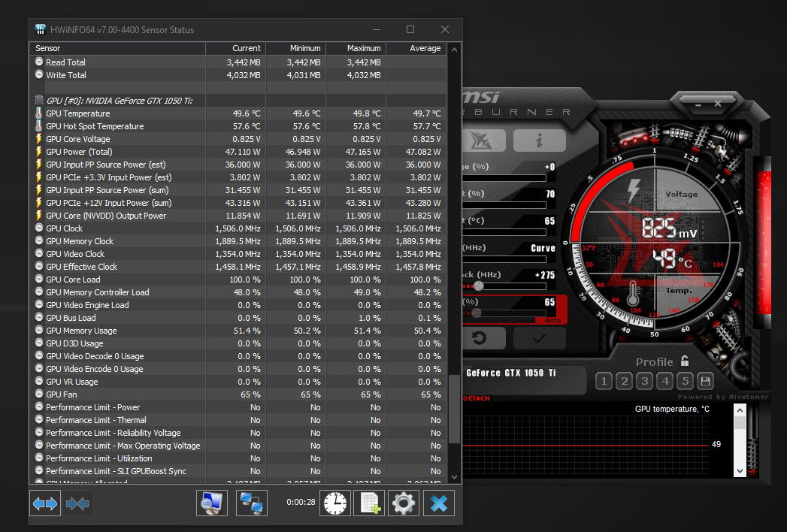The image size is (787, 532).
Task: Select Performance Limit - SLI GPUBoost Sync row
Action: pos(238,471)
